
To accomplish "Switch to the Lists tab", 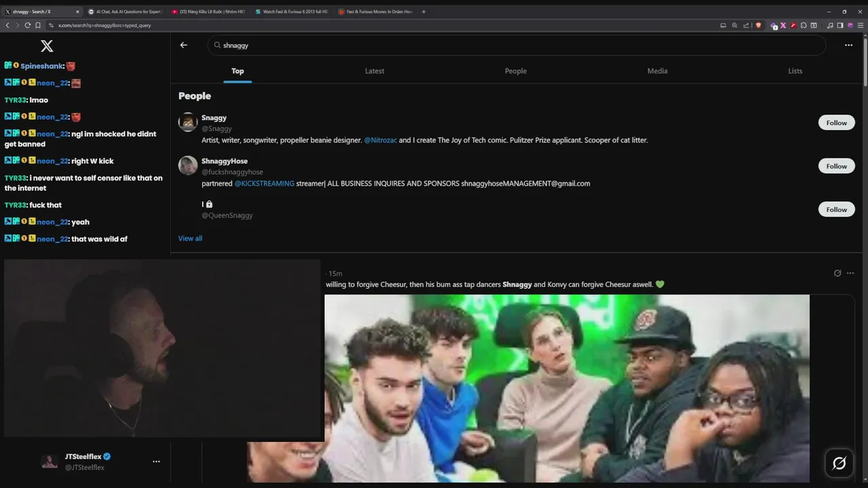I will [795, 70].
